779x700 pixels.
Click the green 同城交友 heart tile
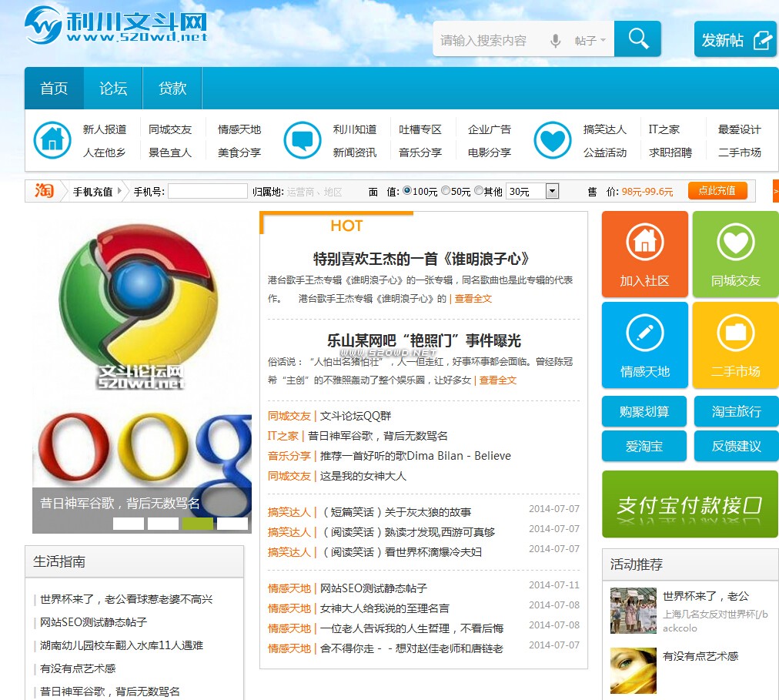pyautogui.click(x=736, y=254)
